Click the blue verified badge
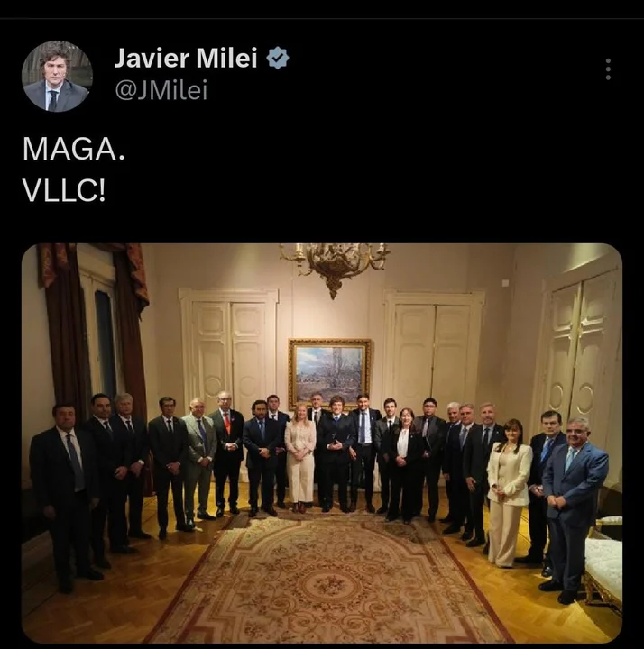The image size is (644, 649). [277, 58]
